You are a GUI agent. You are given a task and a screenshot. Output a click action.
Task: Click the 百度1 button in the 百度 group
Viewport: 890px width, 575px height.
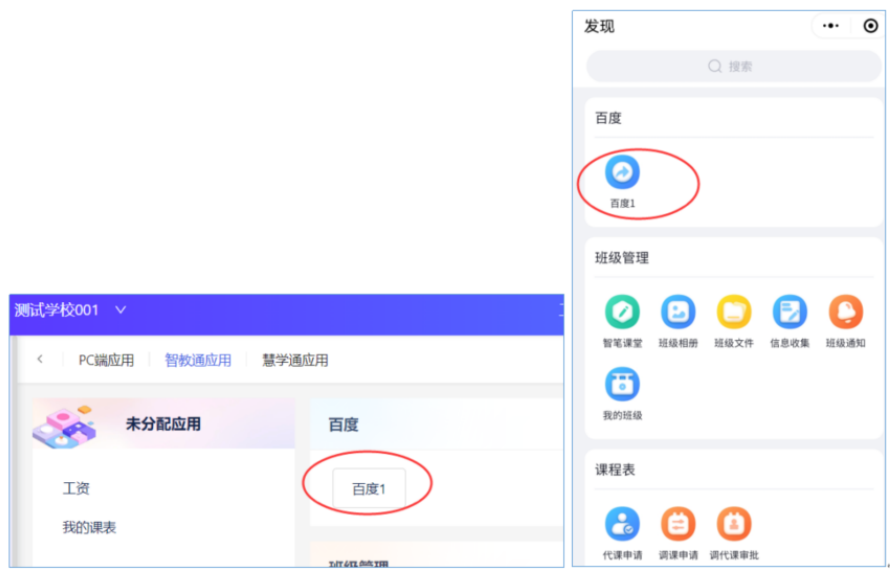pyautogui.click(x=369, y=488)
